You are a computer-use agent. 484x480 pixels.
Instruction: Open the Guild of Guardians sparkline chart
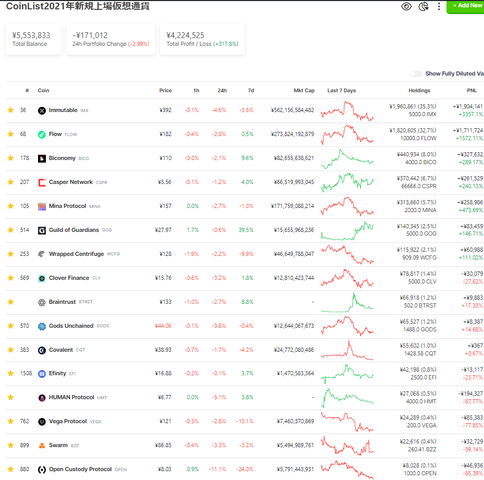[x=347, y=231]
